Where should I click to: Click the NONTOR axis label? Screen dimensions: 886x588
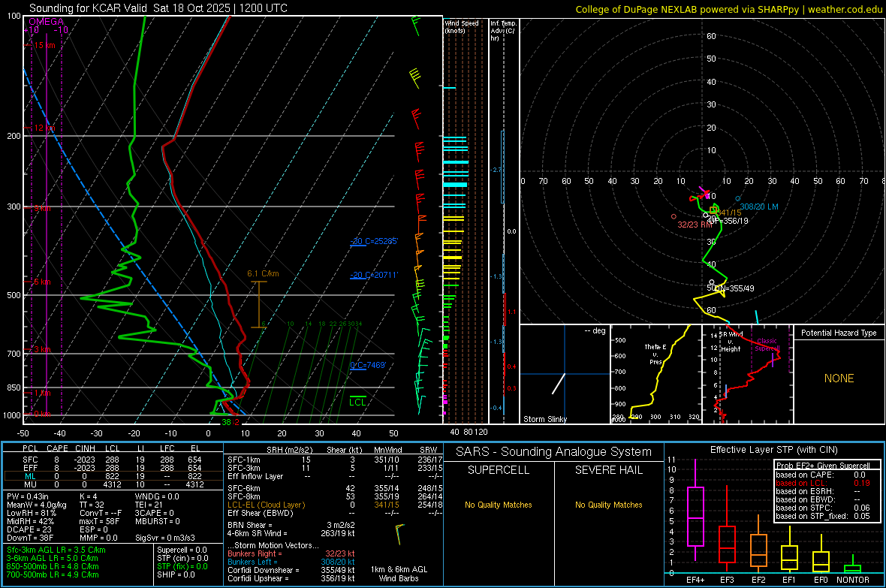pos(853,580)
